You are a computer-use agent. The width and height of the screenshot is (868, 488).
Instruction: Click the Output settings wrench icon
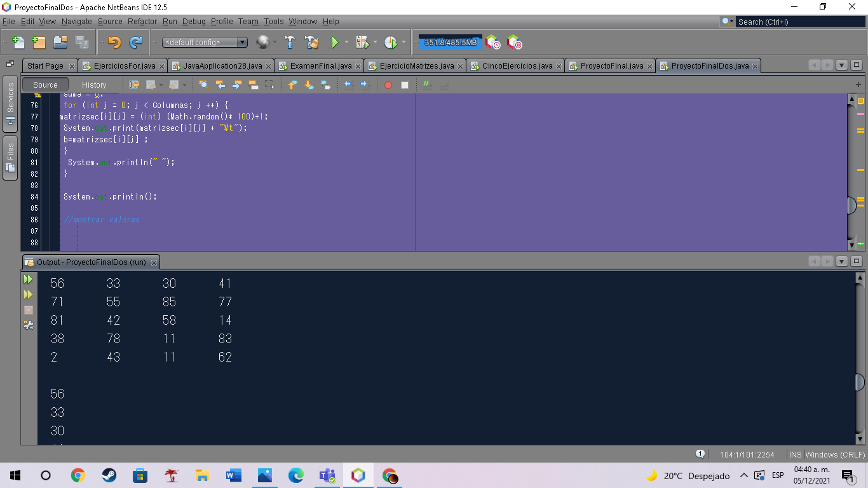28,325
